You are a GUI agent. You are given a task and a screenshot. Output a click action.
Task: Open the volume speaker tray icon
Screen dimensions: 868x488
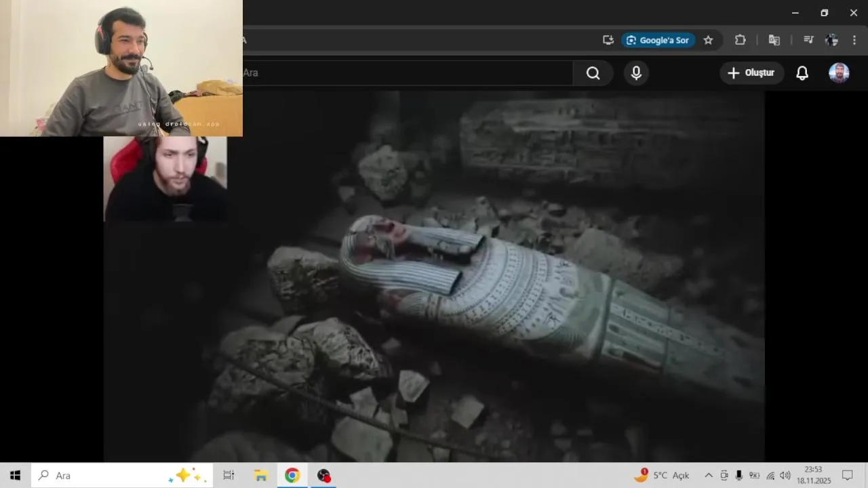[785, 475]
